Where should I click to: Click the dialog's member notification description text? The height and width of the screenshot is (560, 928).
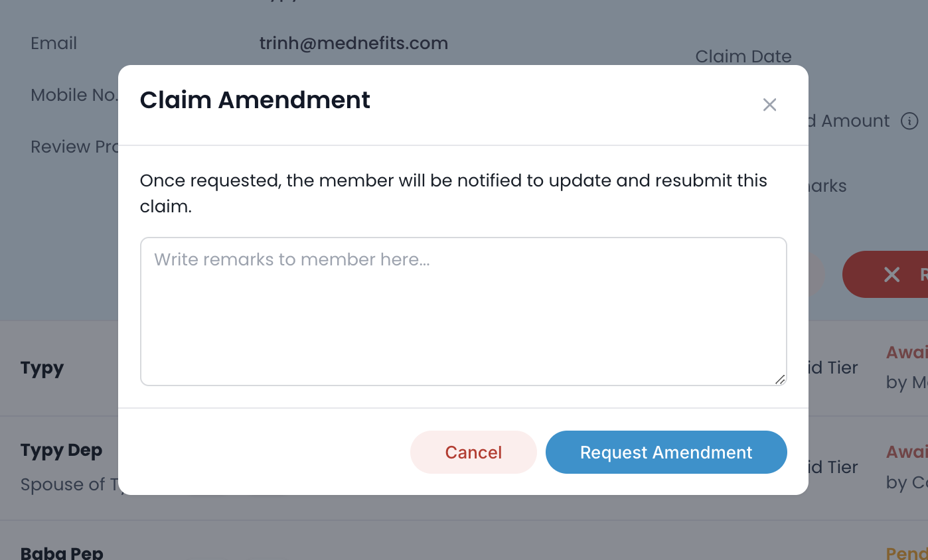pyautogui.click(x=453, y=193)
